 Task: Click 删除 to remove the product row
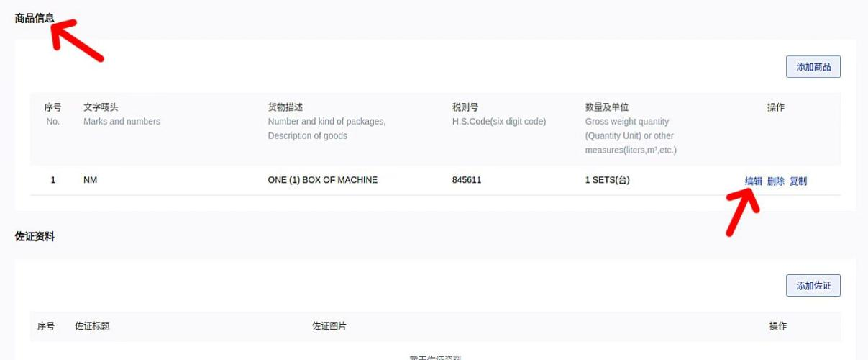[x=775, y=181]
